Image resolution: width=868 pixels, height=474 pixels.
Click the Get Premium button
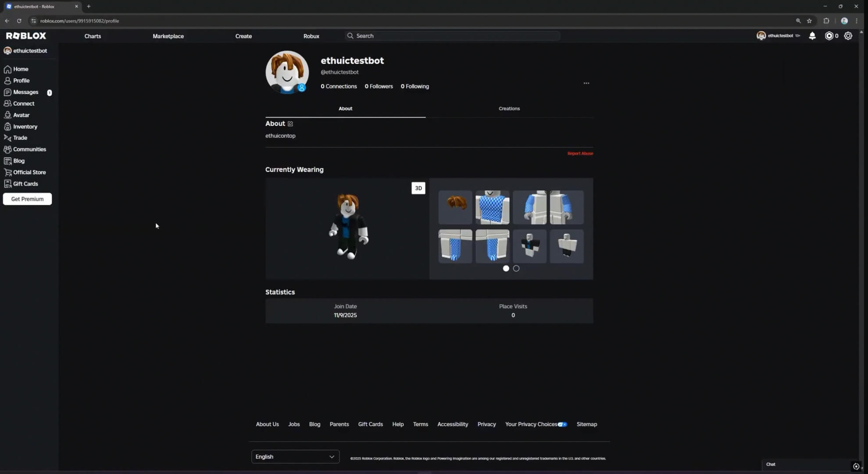coord(27,199)
